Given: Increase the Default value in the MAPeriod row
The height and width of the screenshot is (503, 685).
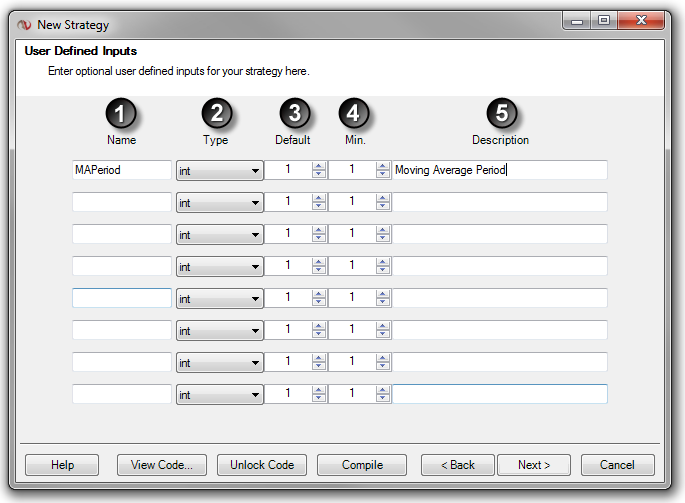Looking at the screenshot, I should coord(319,166).
